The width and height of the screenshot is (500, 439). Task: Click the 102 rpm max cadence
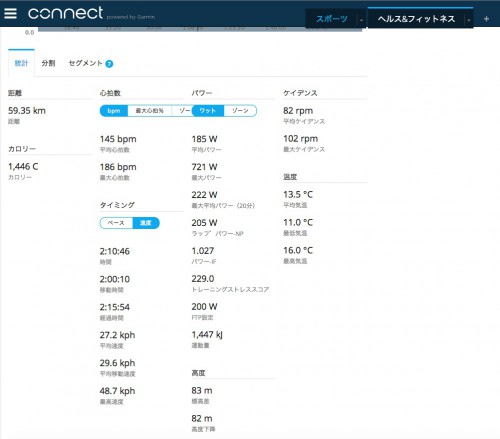click(x=301, y=139)
